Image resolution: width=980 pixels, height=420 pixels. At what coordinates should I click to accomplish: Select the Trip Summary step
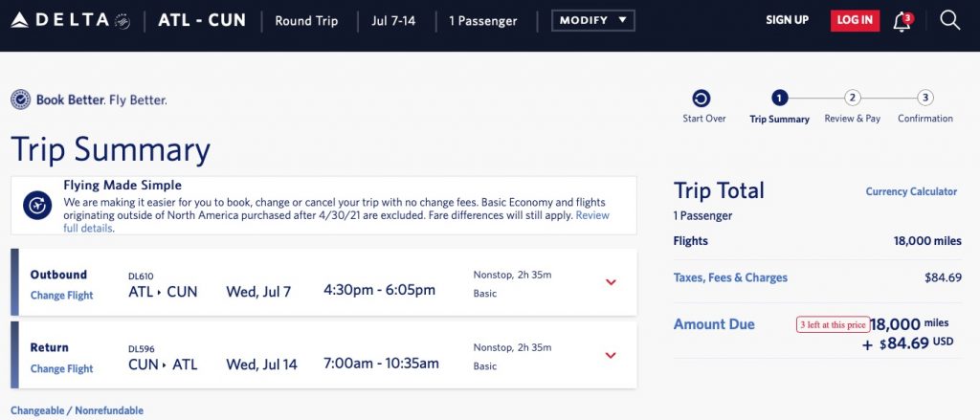coord(779,99)
